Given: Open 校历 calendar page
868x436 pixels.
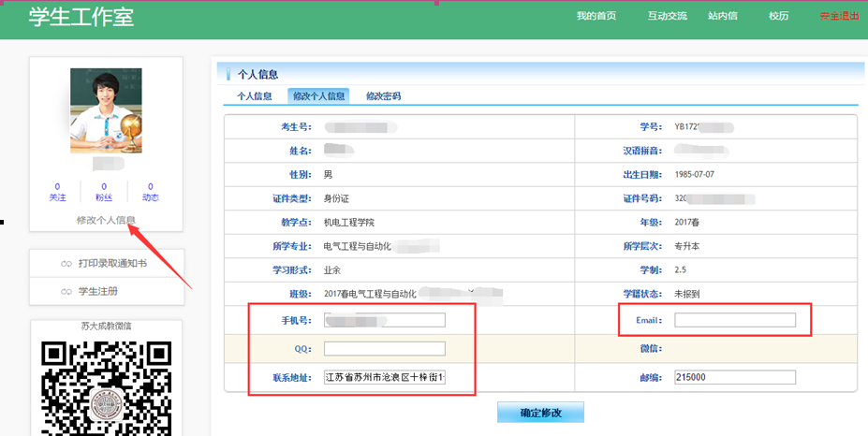Looking at the screenshot, I should pyautogui.click(x=778, y=16).
